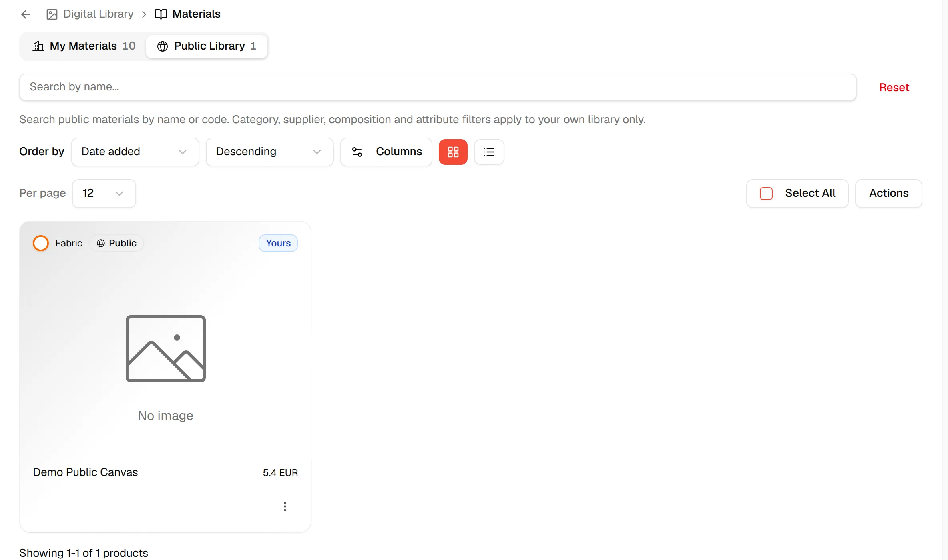Tick the Select All checkbox
Screen dimensions: 948x560
766,194
